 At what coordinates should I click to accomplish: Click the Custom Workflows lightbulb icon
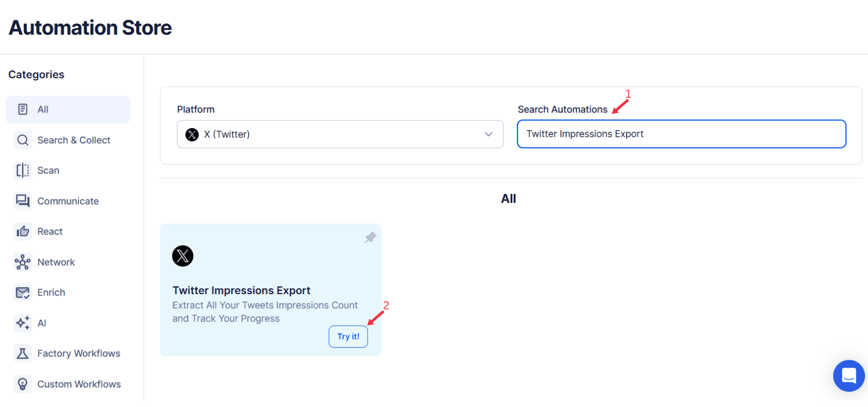23,384
